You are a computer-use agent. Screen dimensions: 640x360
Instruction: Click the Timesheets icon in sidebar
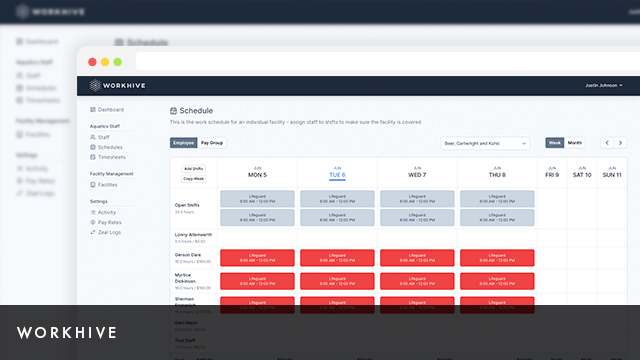click(93, 157)
